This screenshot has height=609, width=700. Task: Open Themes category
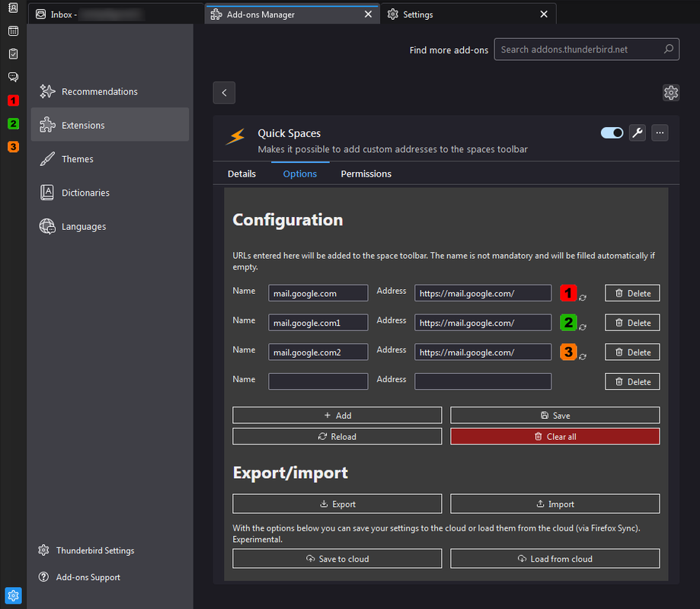click(x=110, y=159)
